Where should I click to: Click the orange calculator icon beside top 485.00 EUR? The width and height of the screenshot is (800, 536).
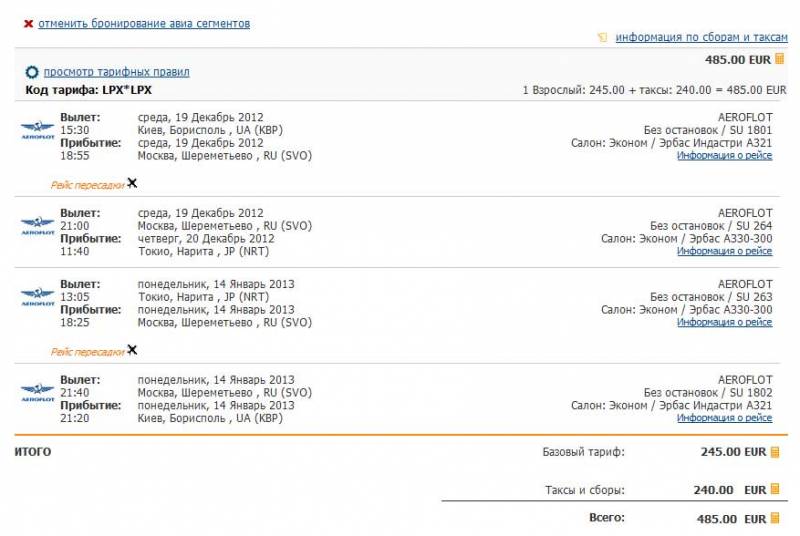779,59
